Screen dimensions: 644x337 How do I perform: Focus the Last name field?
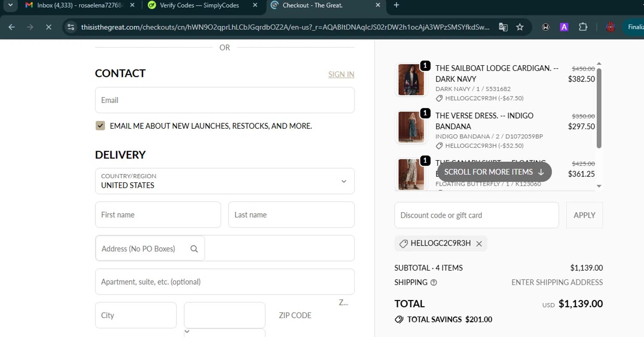click(x=292, y=215)
